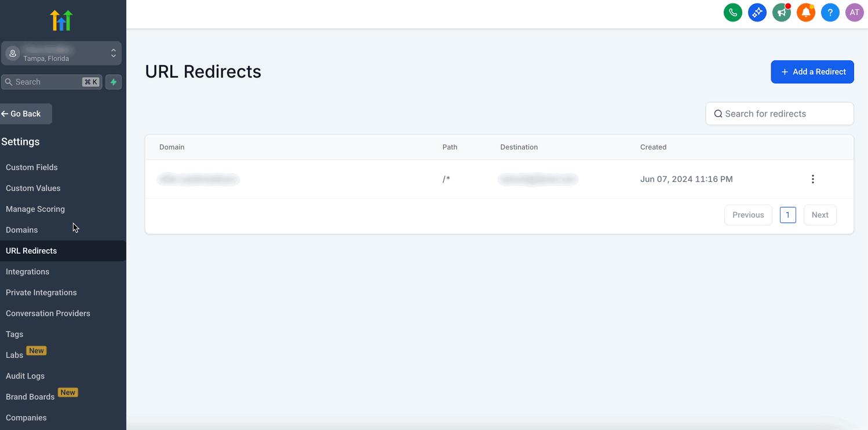Click the green phone dialer icon
Viewport: 868px width, 430px height.
pos(733,12)
